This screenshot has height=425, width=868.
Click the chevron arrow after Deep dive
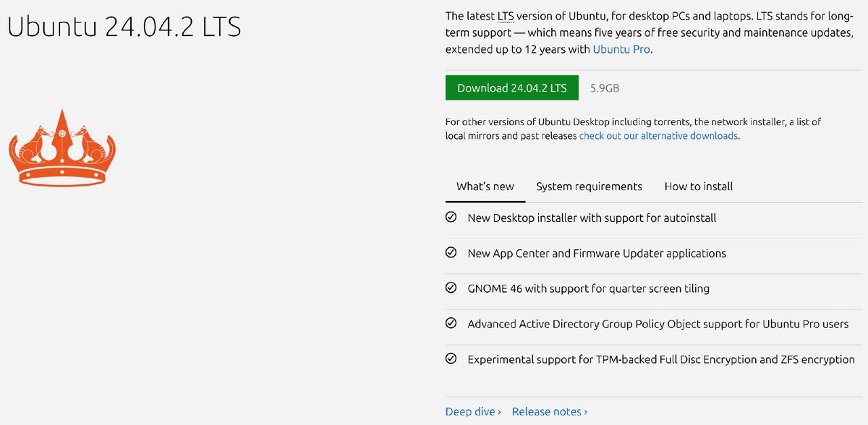pos(499,412)
